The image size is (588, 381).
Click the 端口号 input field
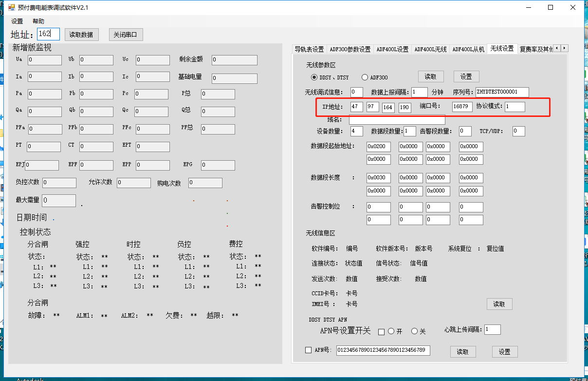click(x=462, y=107)
